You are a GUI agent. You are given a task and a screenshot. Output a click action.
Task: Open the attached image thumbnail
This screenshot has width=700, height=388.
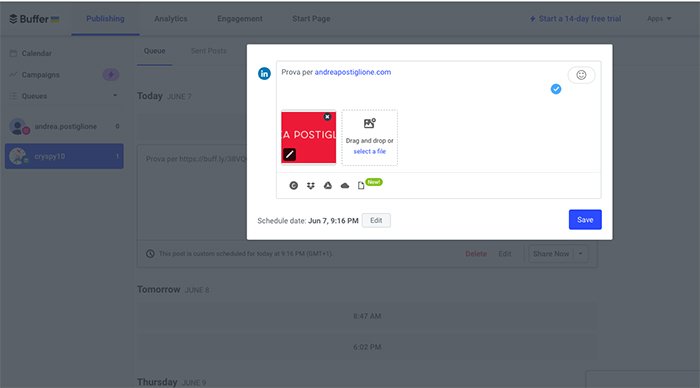[x=308, y=137]
